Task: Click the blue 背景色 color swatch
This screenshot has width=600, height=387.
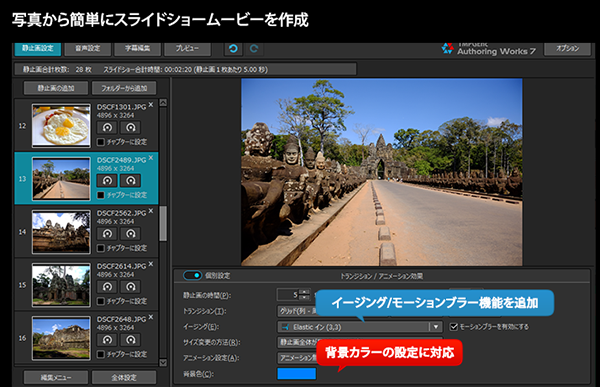Action: (x=297, y=374)
